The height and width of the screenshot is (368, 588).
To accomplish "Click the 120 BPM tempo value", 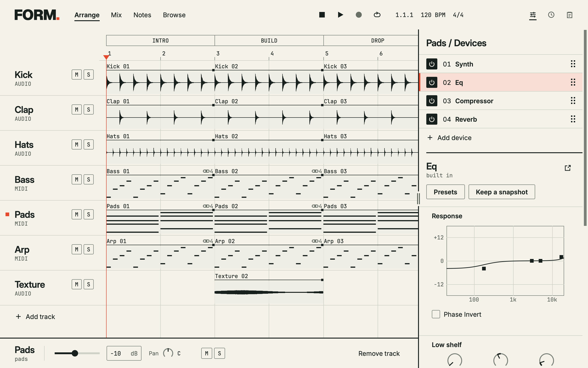I will pyautogui.click(x=433, y=15).
